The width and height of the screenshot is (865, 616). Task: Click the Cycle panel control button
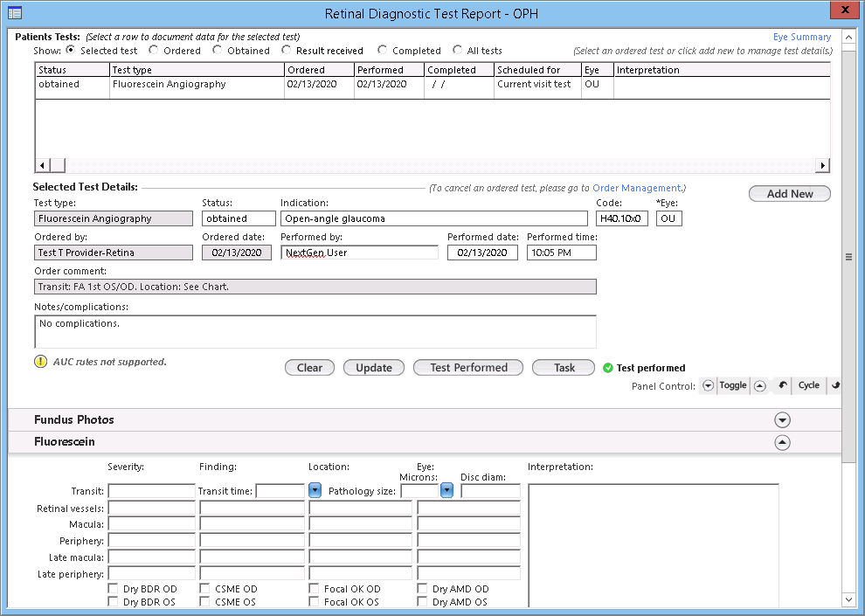pos(809,385)
